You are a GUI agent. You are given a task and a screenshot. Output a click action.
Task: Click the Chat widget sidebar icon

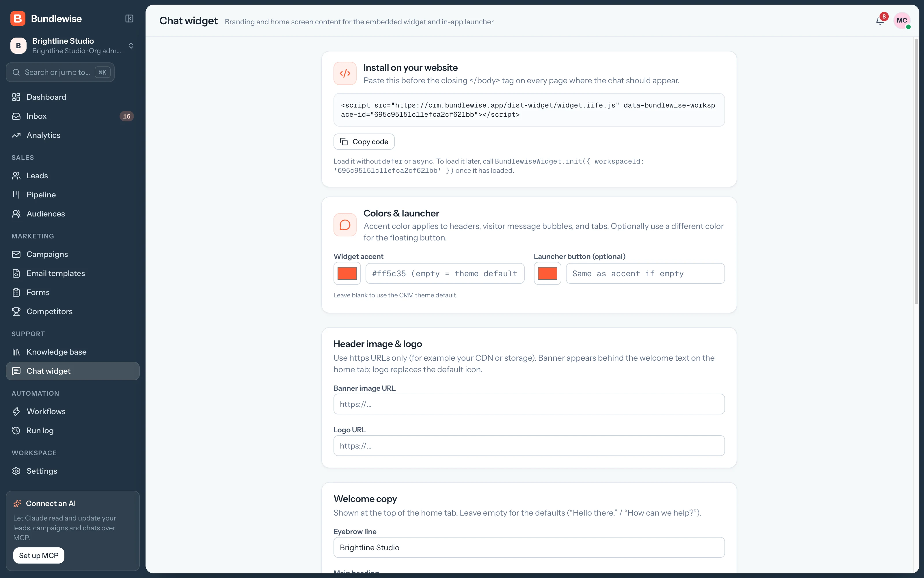(x=16, y=371)
